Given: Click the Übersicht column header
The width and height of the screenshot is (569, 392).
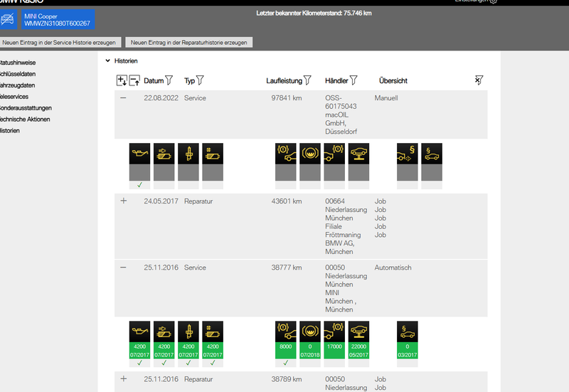Looking at the screenshot, I should pyautogui.click(x=393, y=80).
